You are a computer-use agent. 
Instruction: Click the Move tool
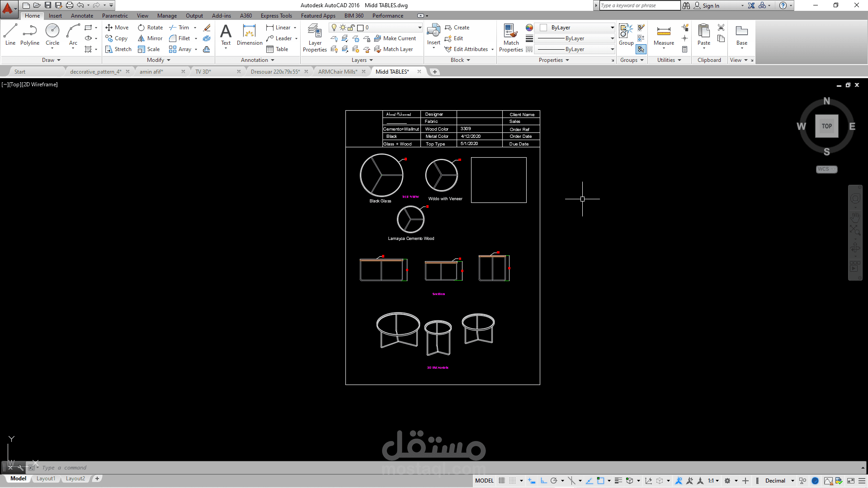coord(117,28)
